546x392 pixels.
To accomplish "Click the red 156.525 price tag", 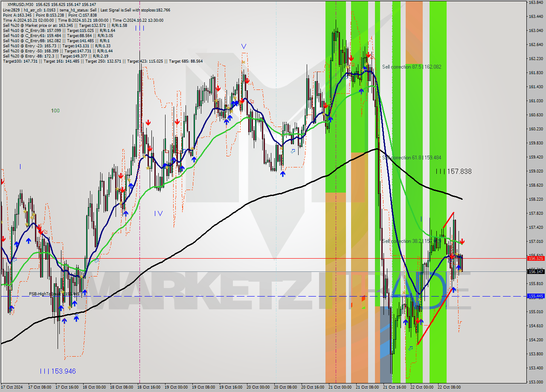I will tap(536, 258).
